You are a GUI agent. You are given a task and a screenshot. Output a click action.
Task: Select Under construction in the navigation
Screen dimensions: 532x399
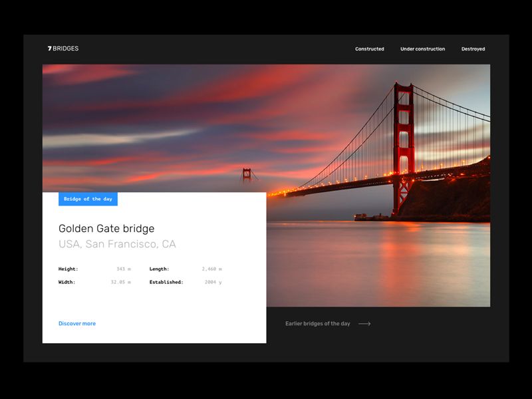[x=422, y=49]
